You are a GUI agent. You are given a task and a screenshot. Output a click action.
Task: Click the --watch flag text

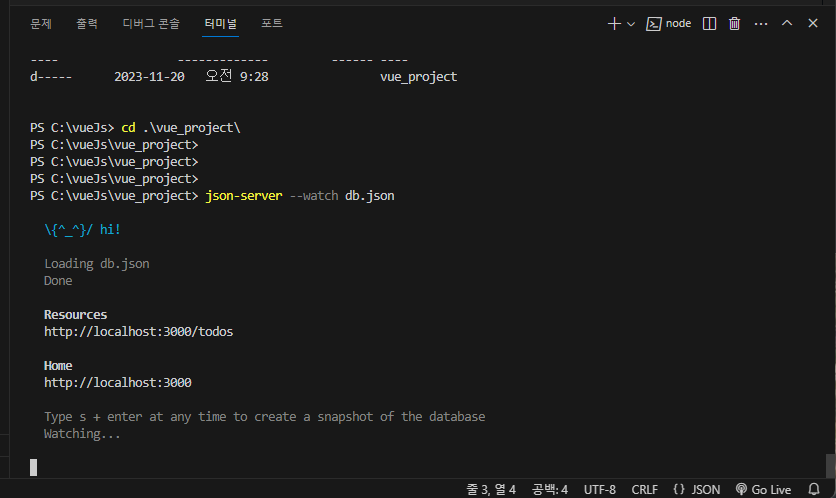click(314, 196)
